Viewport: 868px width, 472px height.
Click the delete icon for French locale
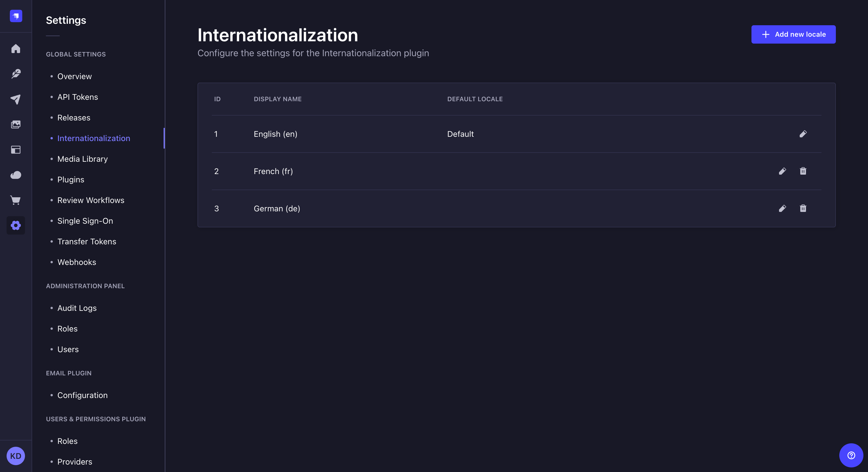click(x=803, y=171)
